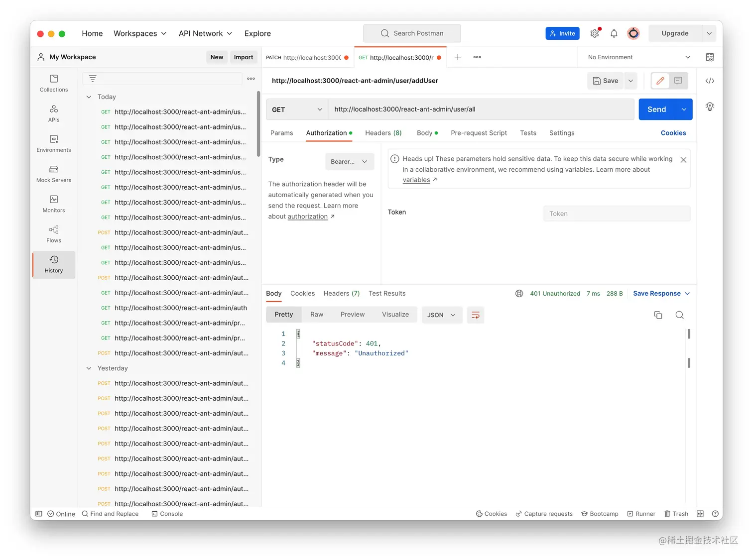Screen dimensions: 753x560
Task: Open the Collections sidebar panel
Action: [x=54, y=83]
